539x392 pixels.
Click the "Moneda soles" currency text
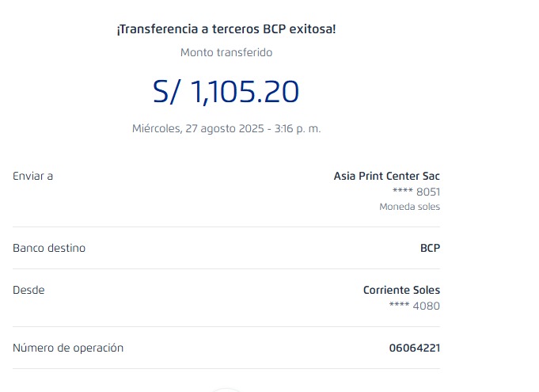[409, 207]
